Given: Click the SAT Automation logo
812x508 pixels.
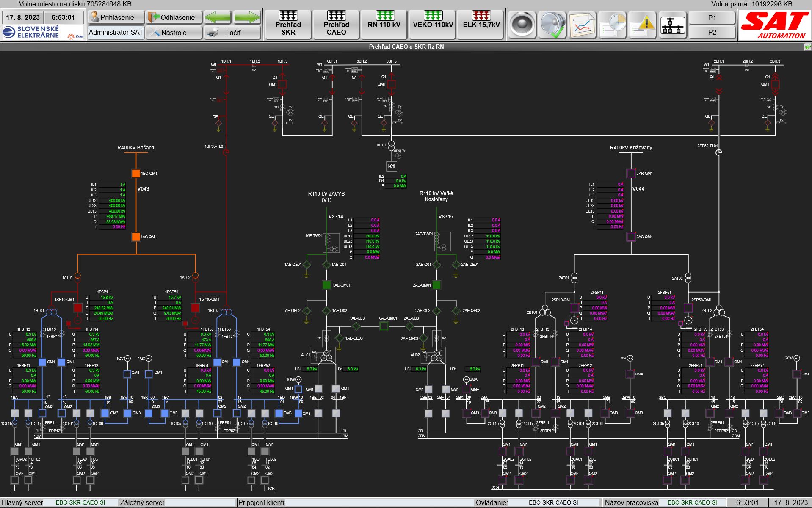Looking at the screenshot, I should tap(774, 25).
